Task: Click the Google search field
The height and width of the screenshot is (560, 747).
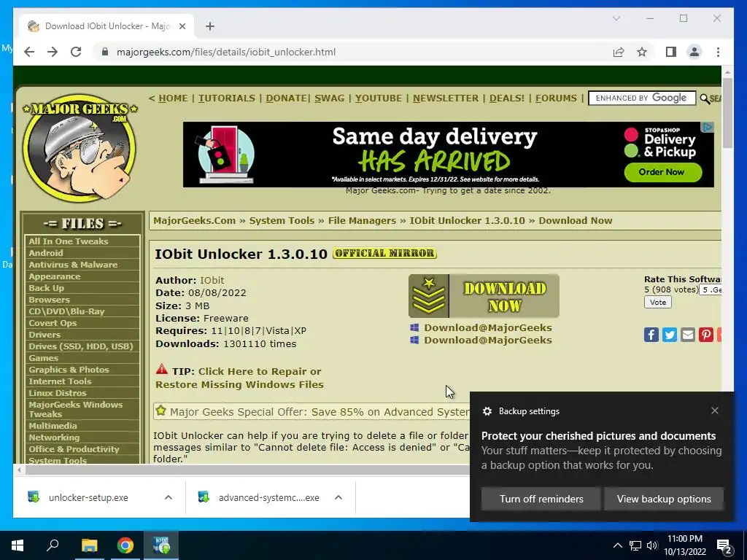Action: point(642,98)
